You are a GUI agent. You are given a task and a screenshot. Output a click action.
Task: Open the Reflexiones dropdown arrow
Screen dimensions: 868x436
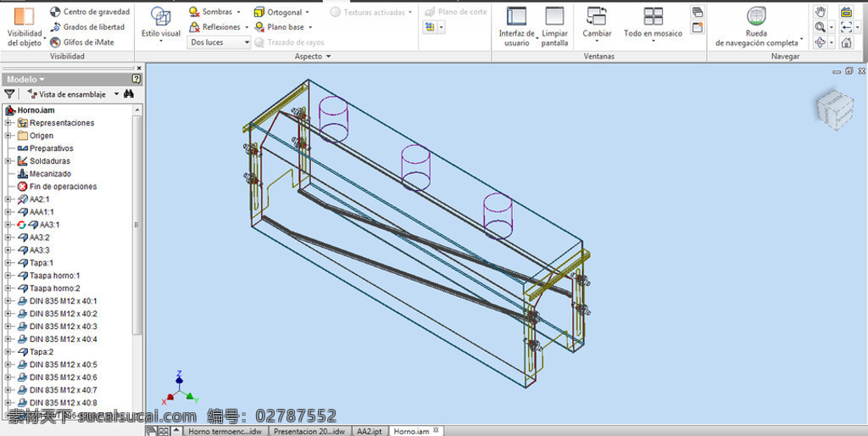(x=247, y=27)
